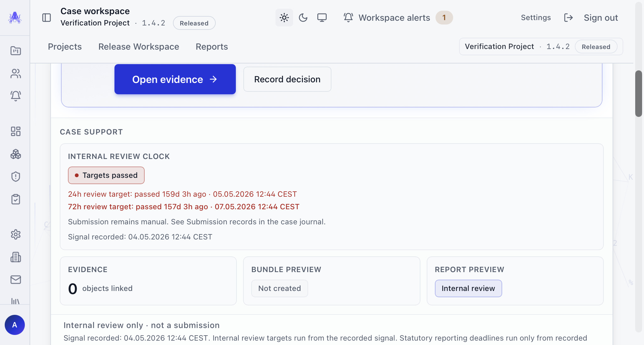Open the shield alert sidebar icon
This screenshot has height=345, width=644.
click(15, 177)
